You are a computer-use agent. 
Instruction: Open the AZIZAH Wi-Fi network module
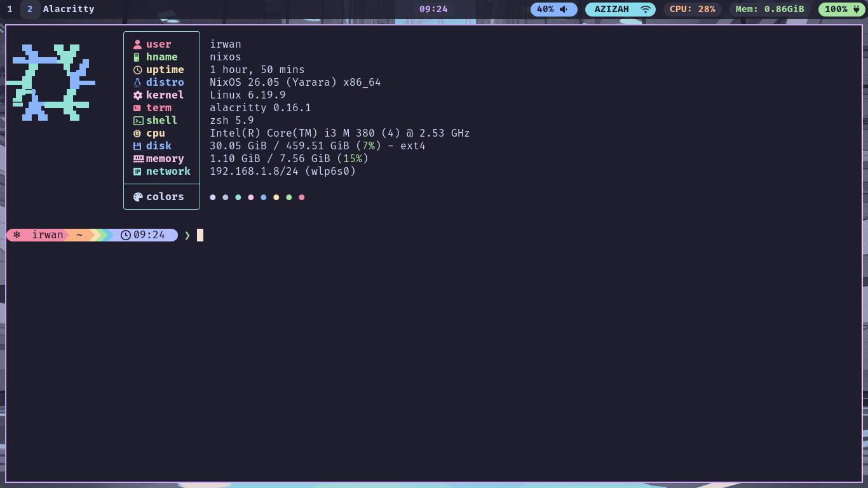(620, 10)
